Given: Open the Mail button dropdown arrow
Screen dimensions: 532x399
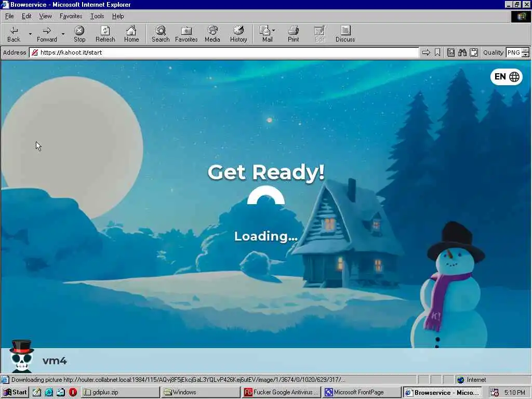Looking at the screenshot, I should [x=274, y=31].
